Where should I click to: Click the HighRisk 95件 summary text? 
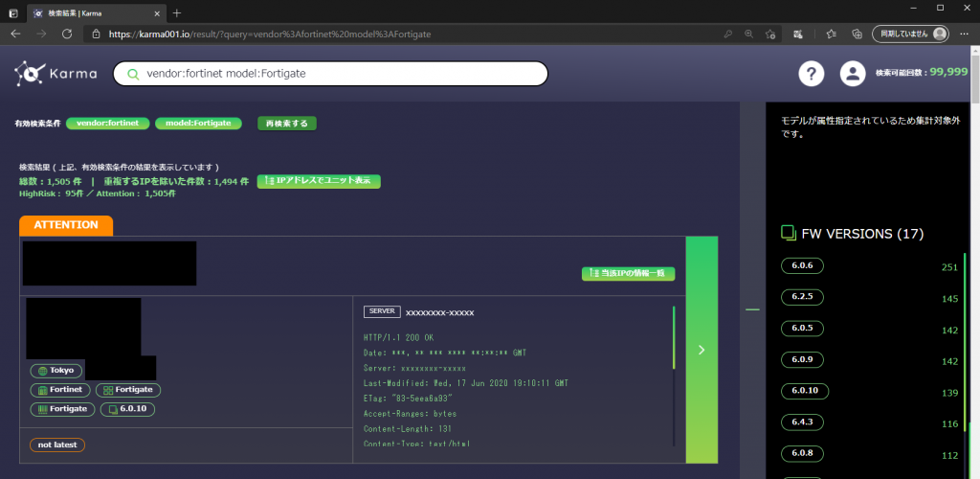point(52,194)
